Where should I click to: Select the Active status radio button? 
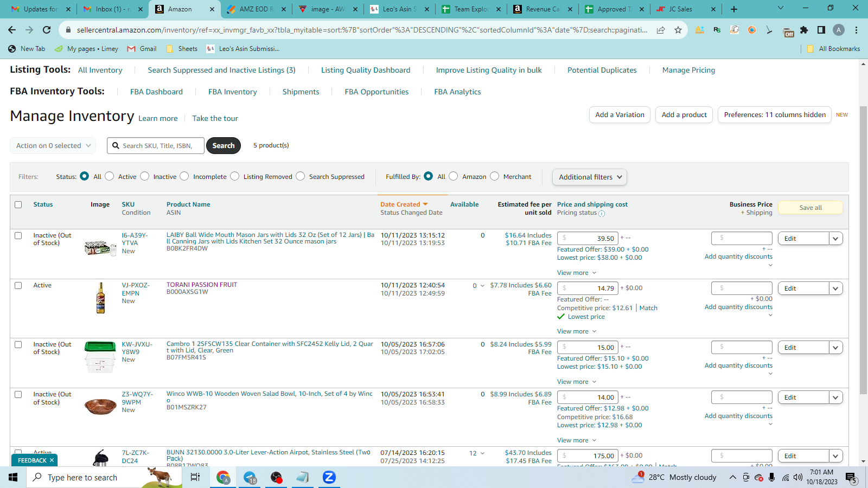(x=110, y=176)
